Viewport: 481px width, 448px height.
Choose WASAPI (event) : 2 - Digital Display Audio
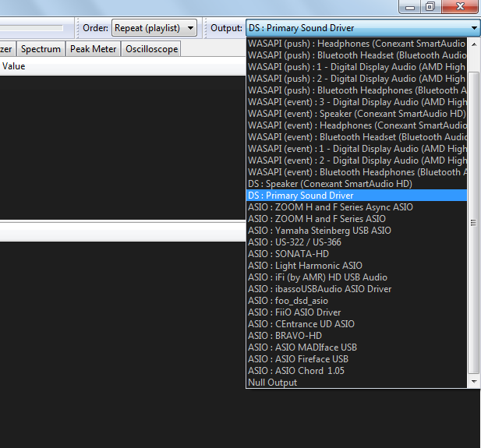tap(357, 160)
